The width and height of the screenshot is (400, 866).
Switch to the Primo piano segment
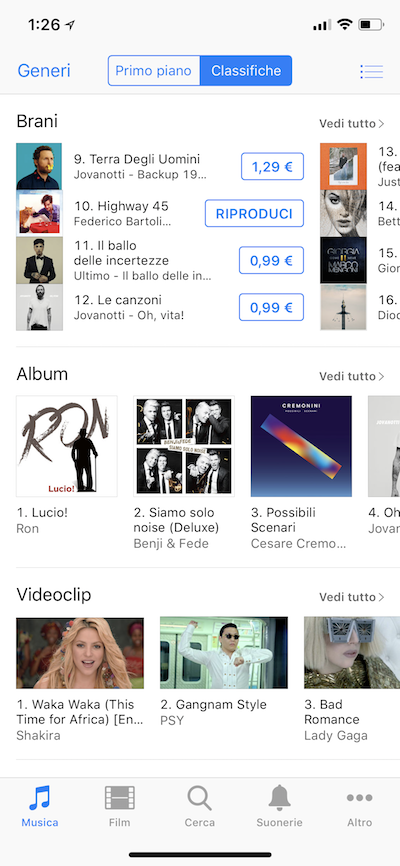point(154,71)
